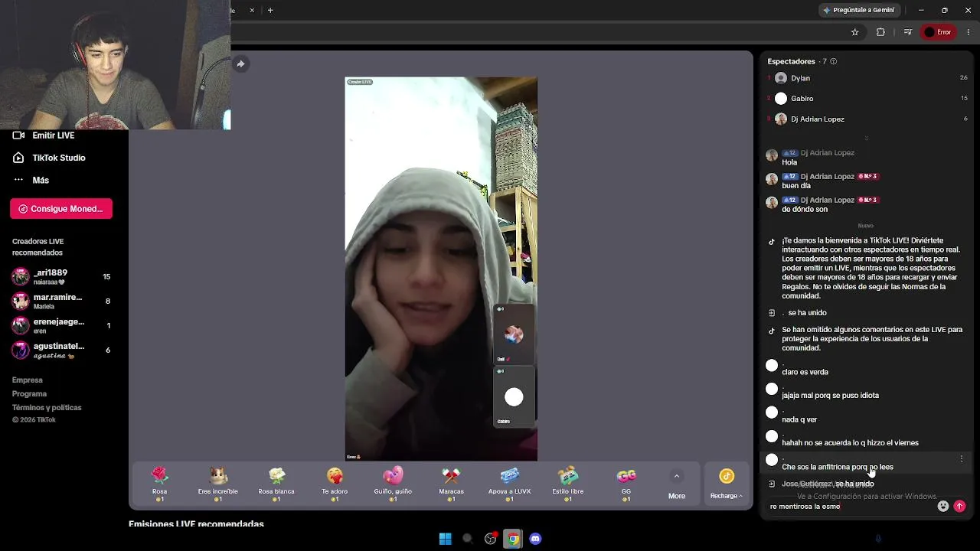Select viewer Gabiro in the top viewers list
This screenshot has height=551, width=980.
point(867,99)
